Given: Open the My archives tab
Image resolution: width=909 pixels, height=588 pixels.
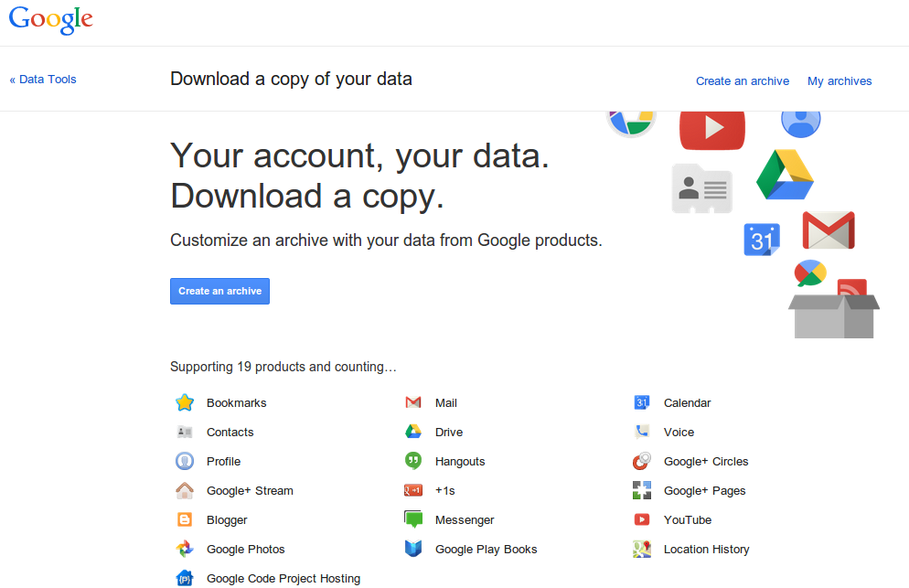Looking at the screenshot, I should coord(839,81).
